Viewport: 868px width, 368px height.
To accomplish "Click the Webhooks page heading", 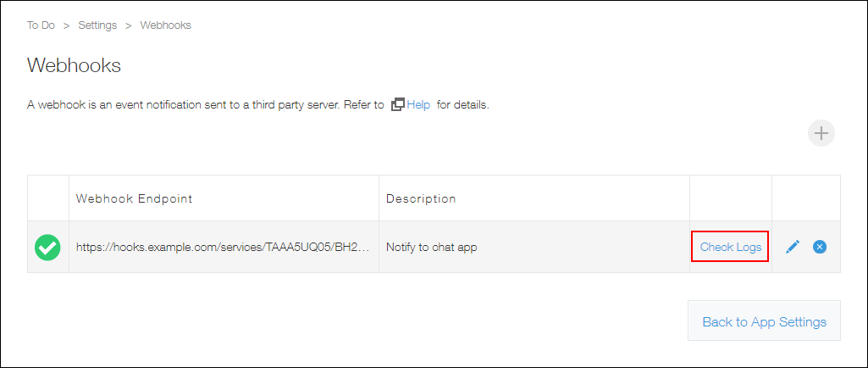I will point(75,65).
